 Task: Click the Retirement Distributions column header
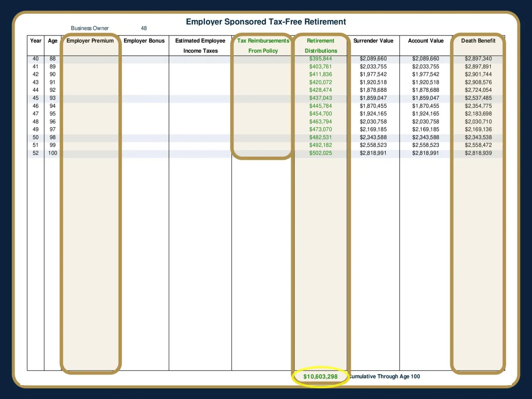point(321,46)
